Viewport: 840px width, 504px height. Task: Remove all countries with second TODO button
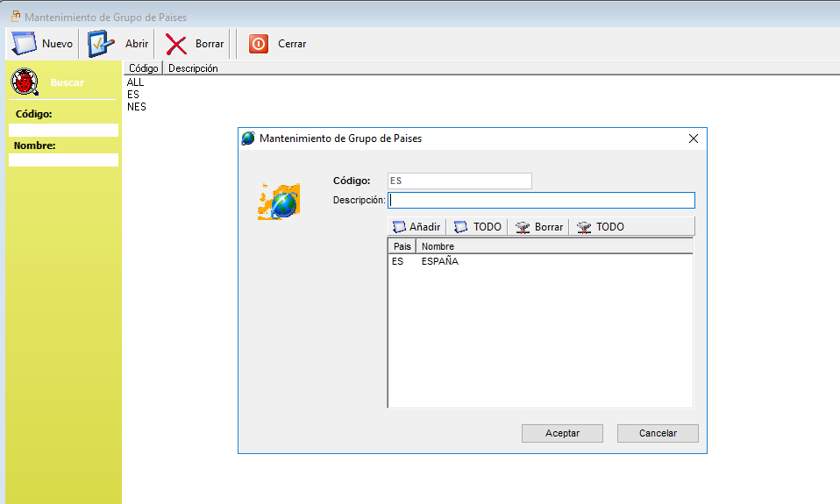click(584, 227)
